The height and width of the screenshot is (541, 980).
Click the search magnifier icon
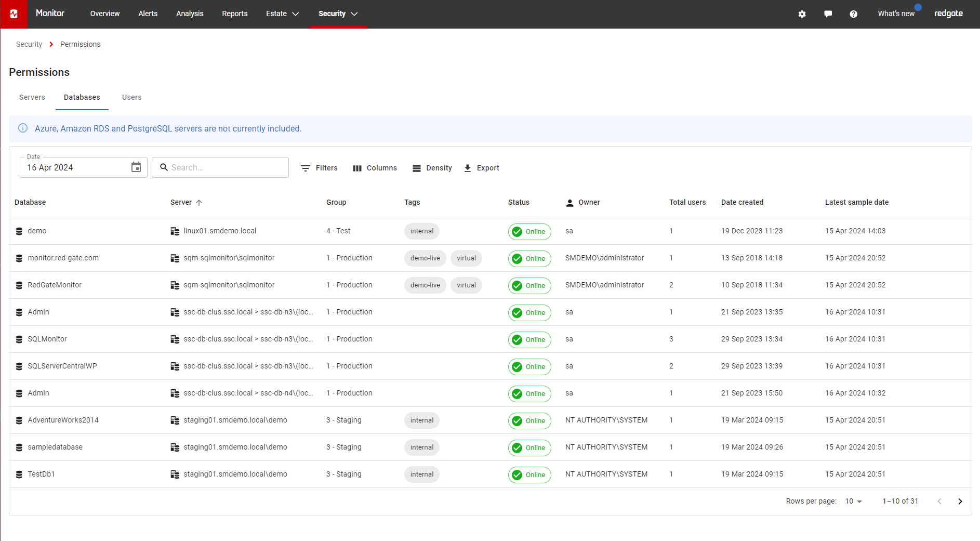tap(164, 167)
